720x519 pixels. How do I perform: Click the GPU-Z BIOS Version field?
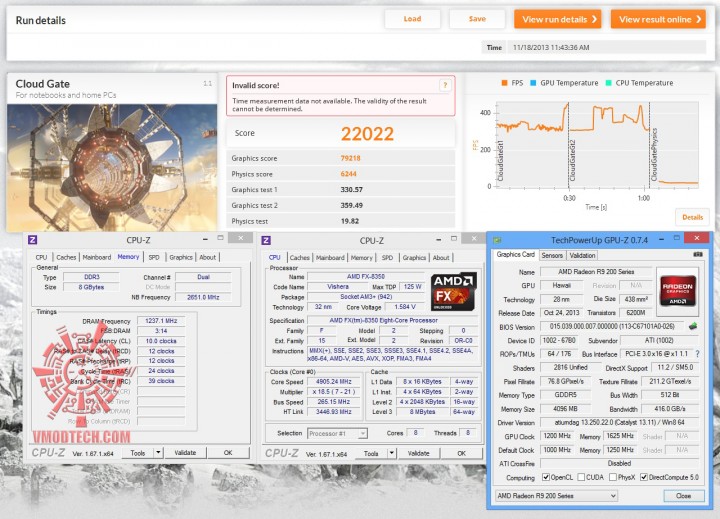click(x=612, y=327)
